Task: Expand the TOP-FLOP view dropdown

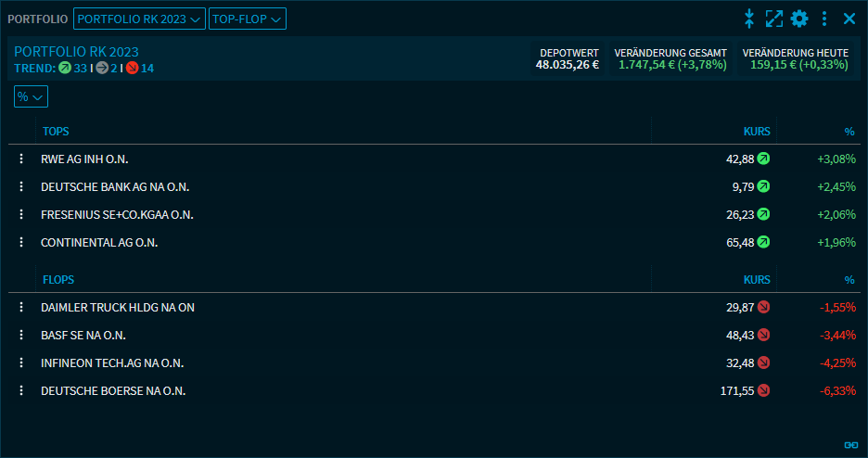Action: tap(248, 19)
